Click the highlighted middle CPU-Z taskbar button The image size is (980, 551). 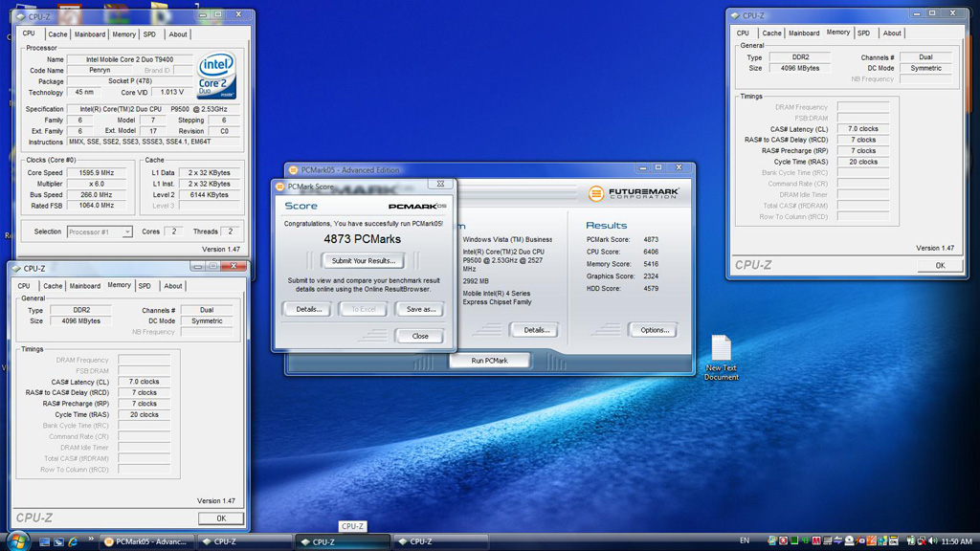(342, 541)
